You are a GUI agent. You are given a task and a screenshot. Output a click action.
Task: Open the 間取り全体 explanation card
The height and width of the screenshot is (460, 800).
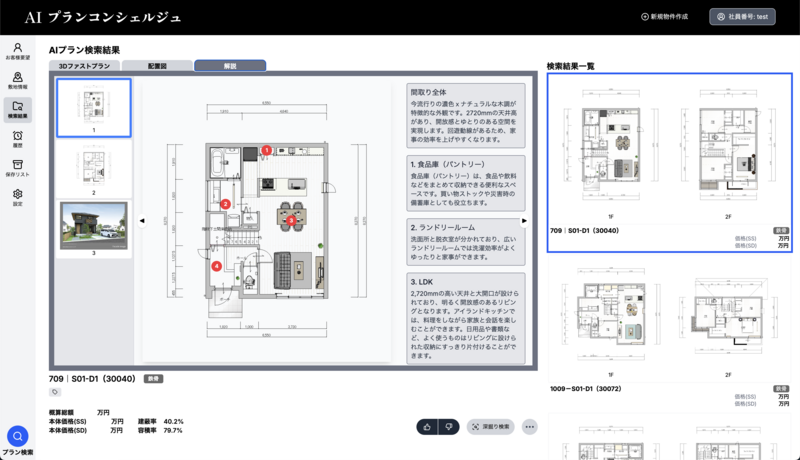[466, 116]
